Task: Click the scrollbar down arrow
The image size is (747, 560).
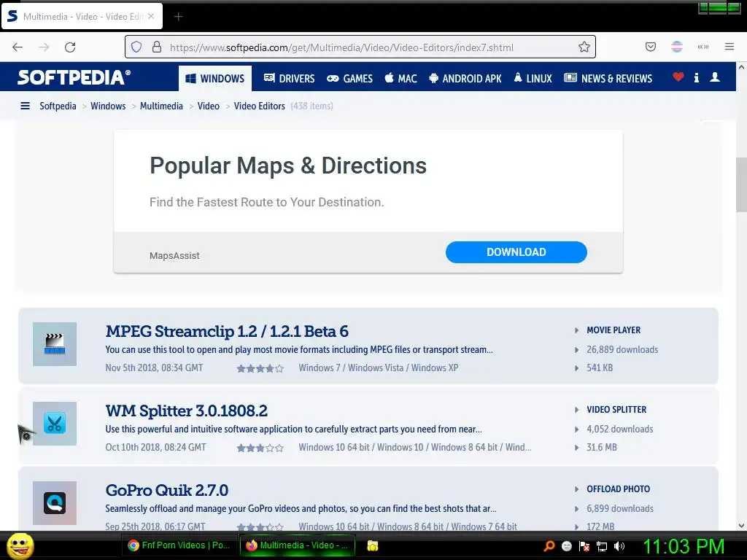Action: [741, 526]
